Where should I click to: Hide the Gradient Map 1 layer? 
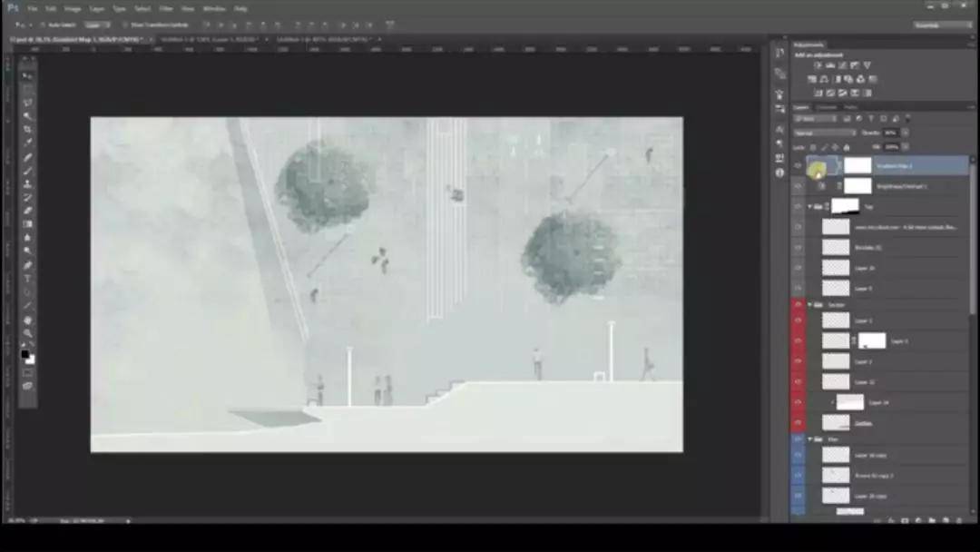click(x=799, y=165)
